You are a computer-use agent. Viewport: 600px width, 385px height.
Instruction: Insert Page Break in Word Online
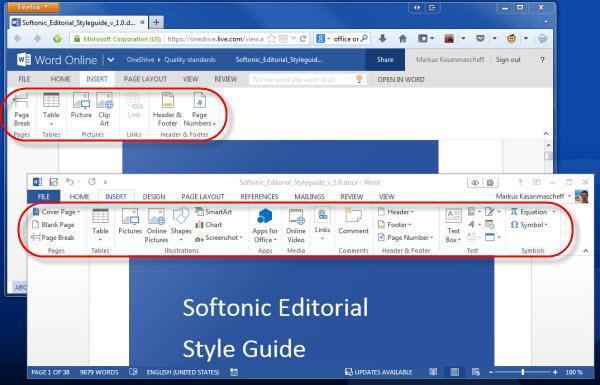(22, 110)
